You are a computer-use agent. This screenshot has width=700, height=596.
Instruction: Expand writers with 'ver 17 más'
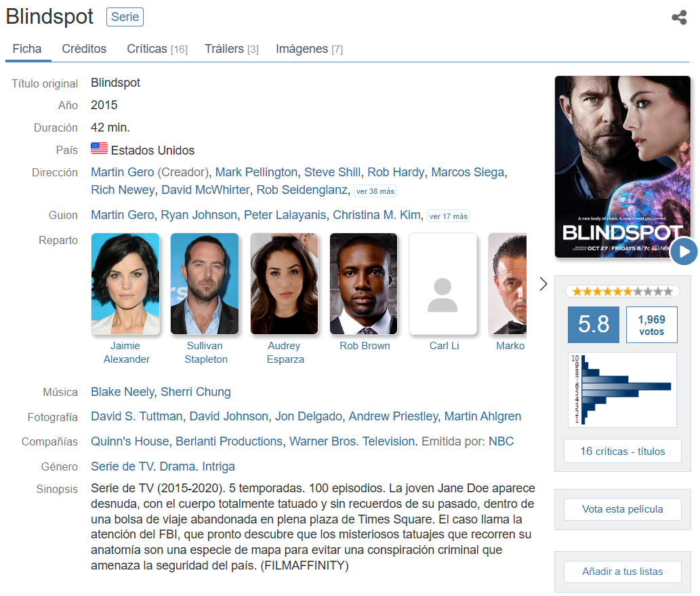(x=448, y=216)
